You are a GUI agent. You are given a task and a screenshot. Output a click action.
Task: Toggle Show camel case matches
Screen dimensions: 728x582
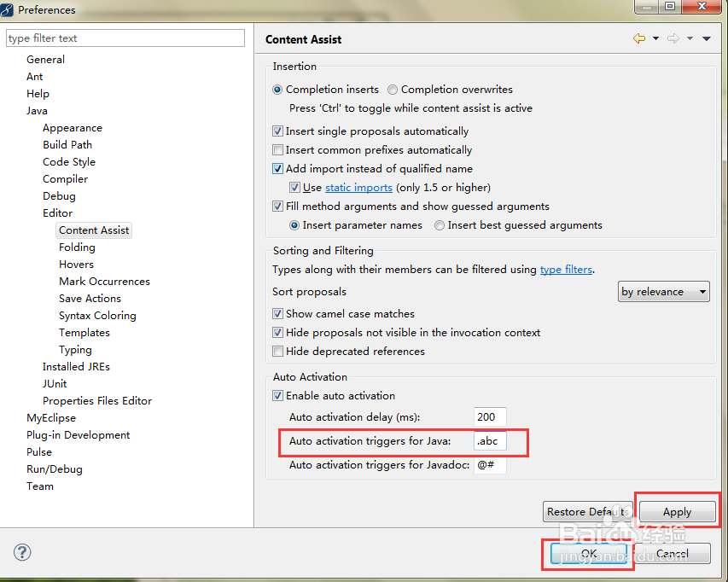click(277, 314)
